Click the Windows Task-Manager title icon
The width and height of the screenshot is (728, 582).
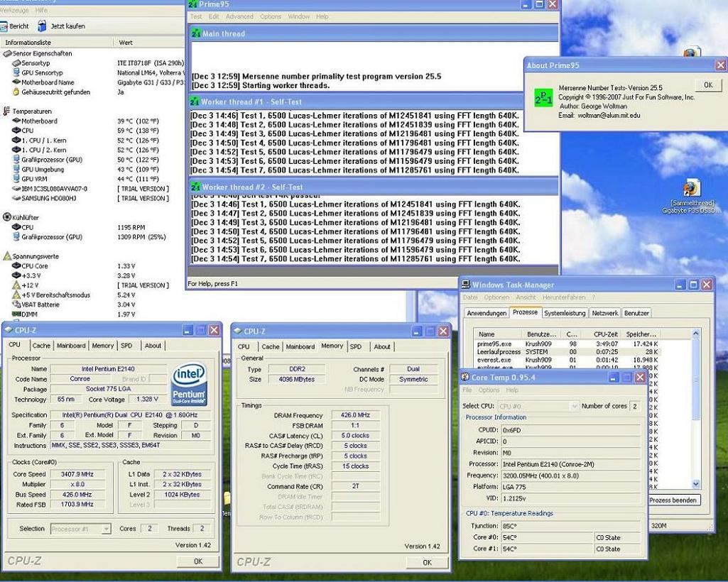click(x=466, y=285)
